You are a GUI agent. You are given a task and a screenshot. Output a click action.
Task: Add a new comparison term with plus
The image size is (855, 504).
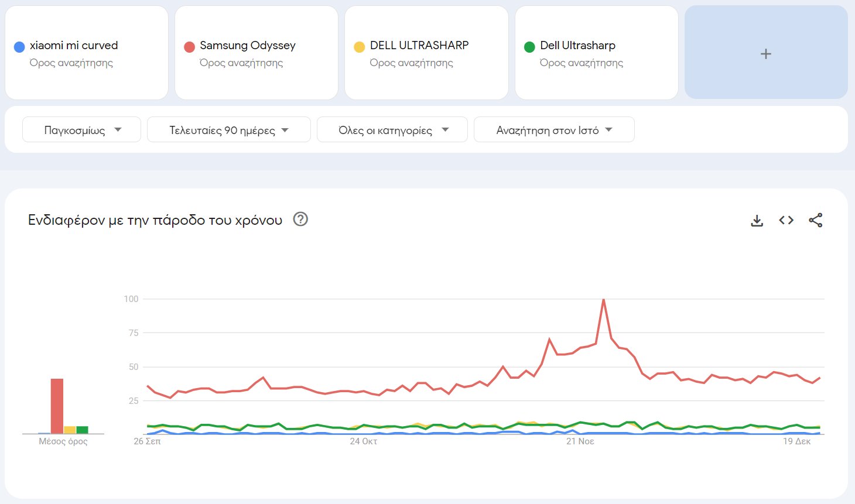point(765,54)
